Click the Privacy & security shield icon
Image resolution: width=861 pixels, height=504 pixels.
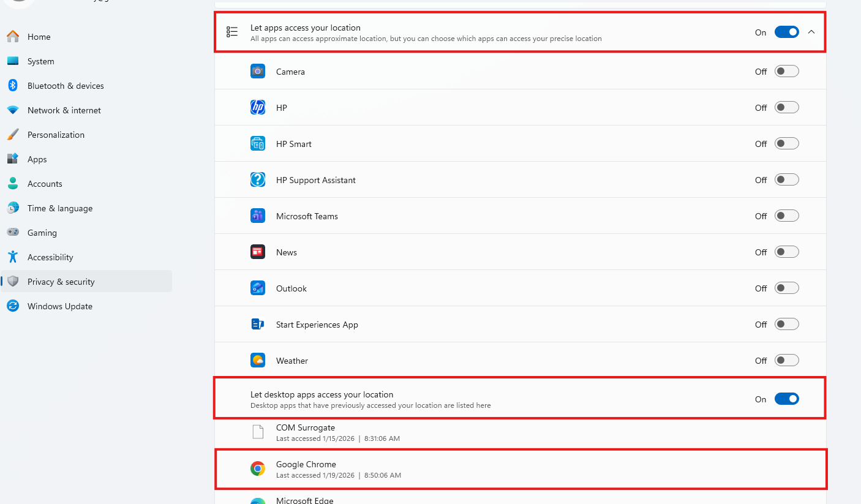point(13,282)
